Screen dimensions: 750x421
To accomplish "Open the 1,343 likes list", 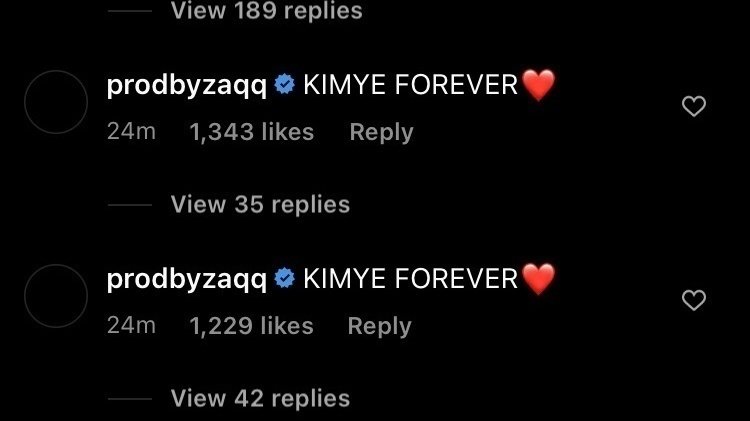I will tap(252, 132).
